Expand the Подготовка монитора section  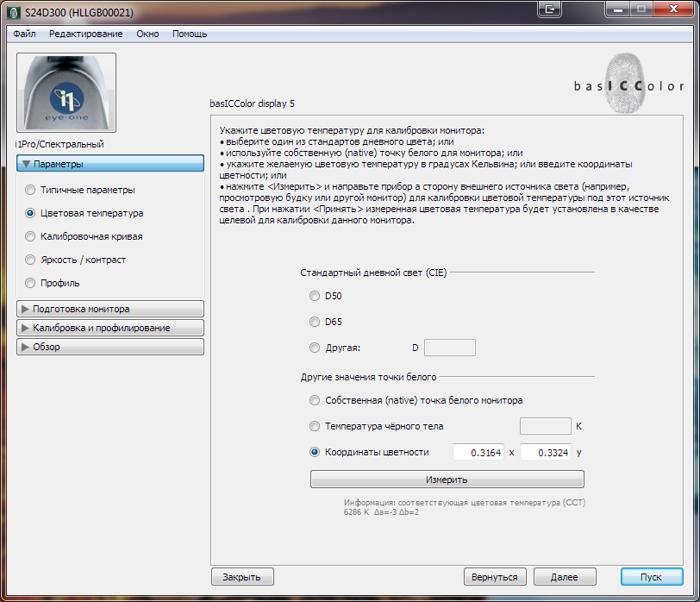[110, 309]
